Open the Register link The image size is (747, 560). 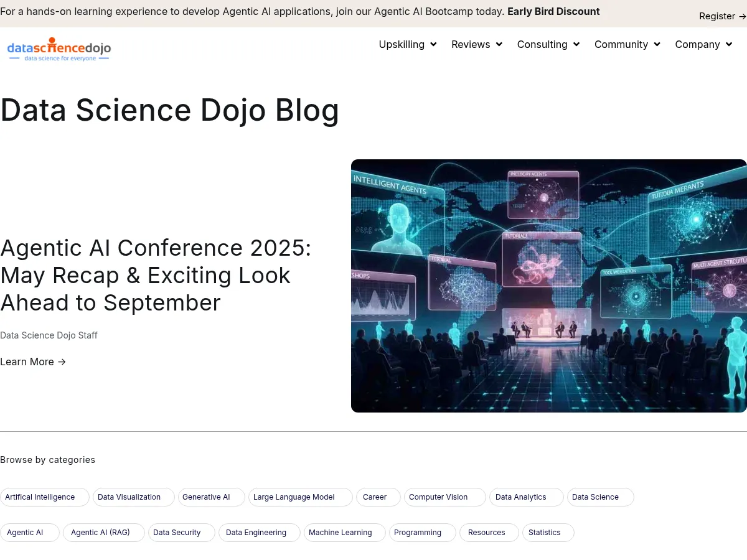click(x=717, y=16)
